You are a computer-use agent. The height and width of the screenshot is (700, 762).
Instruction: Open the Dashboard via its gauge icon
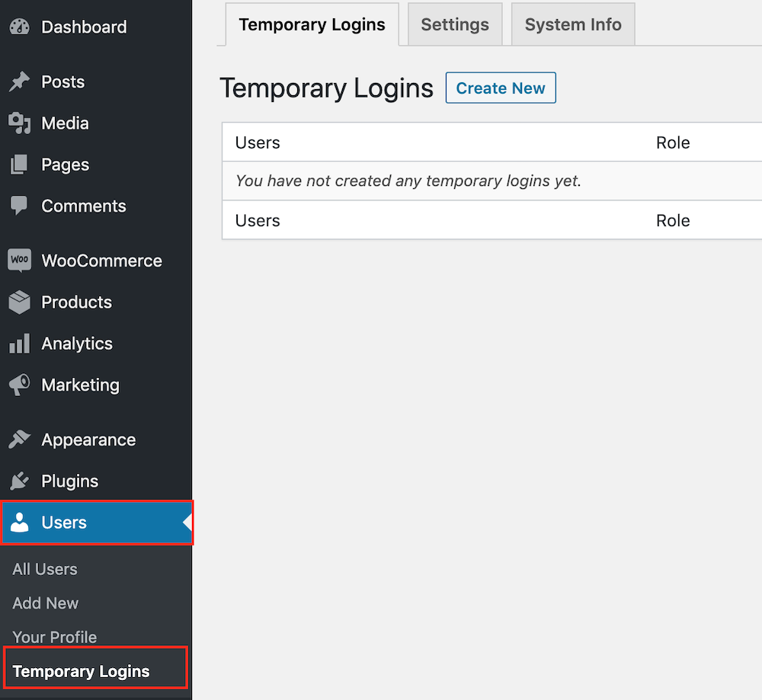click(19, 27)
